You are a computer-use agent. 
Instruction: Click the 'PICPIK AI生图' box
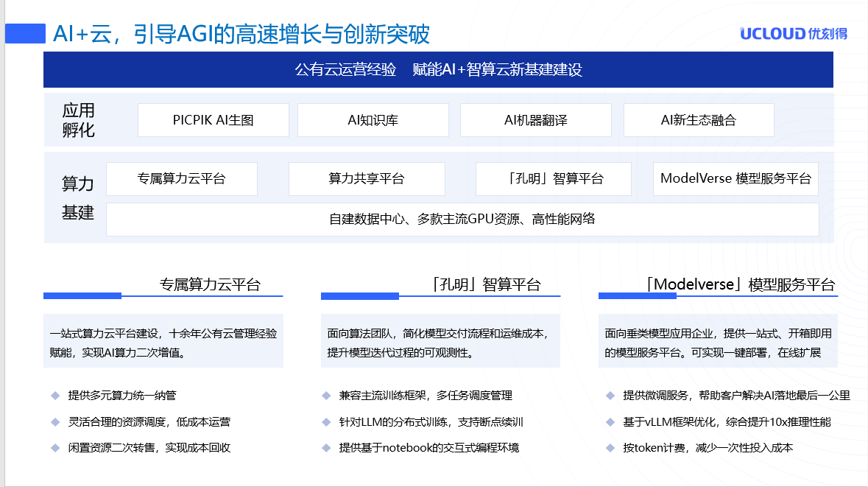point(213,120)
